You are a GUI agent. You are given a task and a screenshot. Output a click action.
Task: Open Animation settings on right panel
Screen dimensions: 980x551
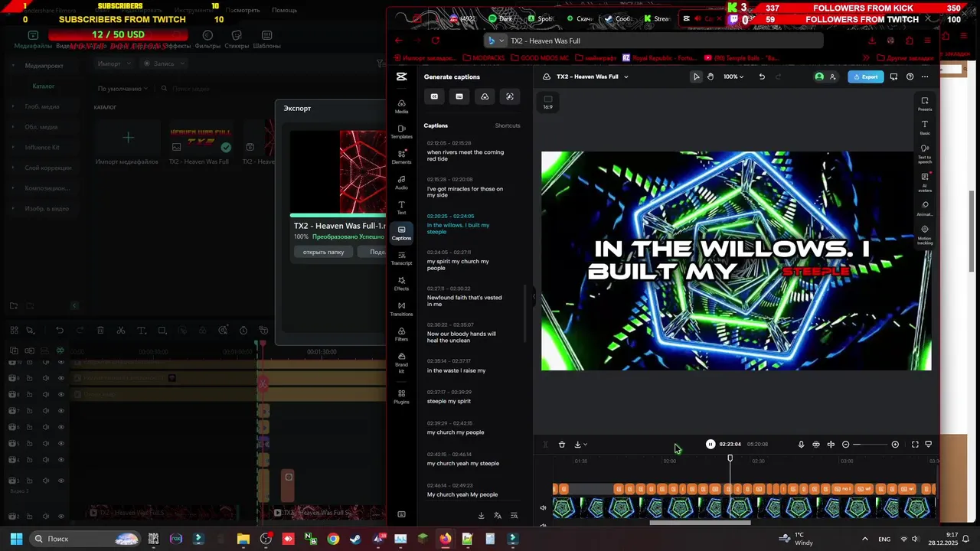pyautogui.click(x=925, y=209)
